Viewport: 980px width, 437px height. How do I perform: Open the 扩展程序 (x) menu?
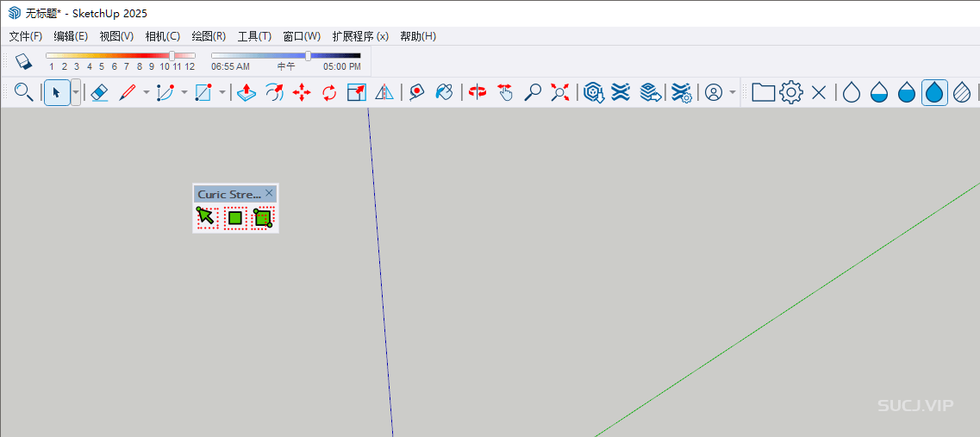tap(360, 36)
